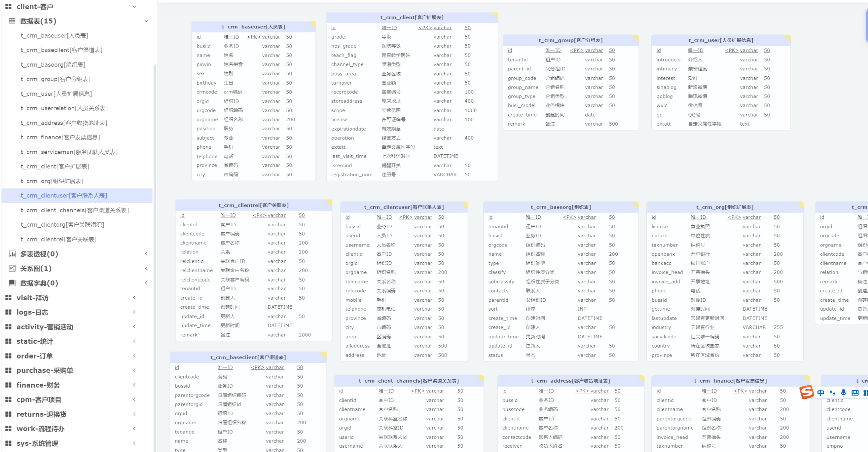This screenshot has width=868, height=452.
Task: Collapse the 数据表(15) section arrow
Action: pos(146,21)
